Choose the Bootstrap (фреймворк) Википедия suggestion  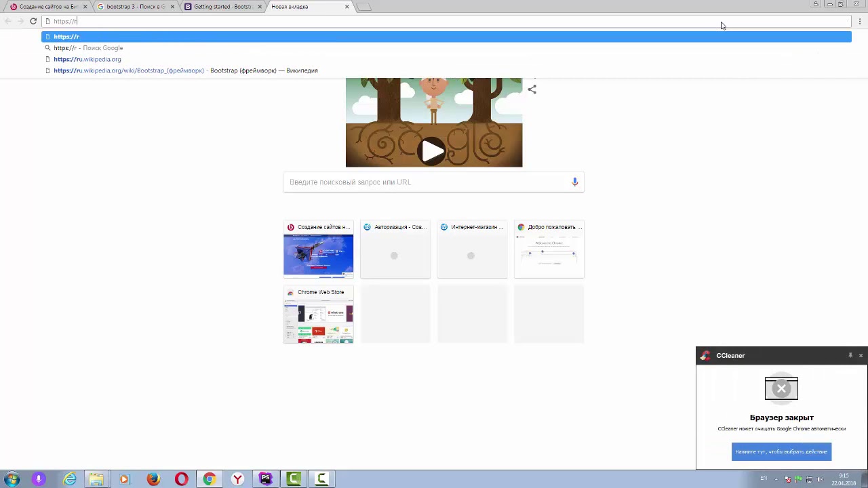[446, 70]
